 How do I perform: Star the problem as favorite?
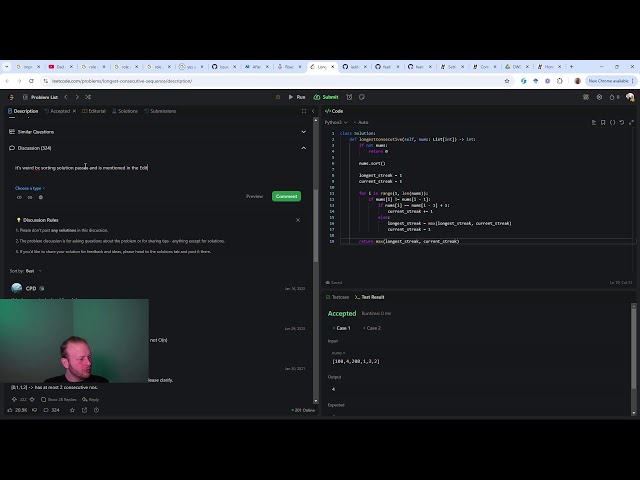tap(72, 410)
